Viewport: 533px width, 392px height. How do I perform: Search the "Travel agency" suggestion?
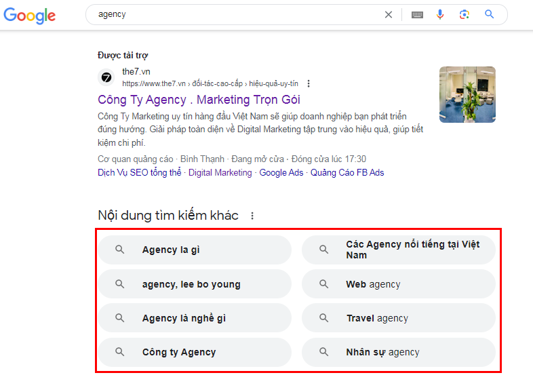coord(398,318)
